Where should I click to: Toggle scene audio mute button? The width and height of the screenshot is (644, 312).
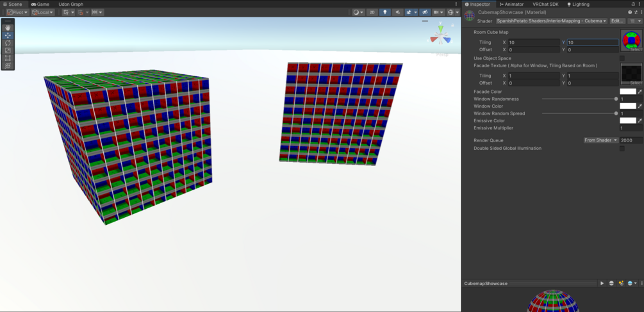click(x=397, y=12)
